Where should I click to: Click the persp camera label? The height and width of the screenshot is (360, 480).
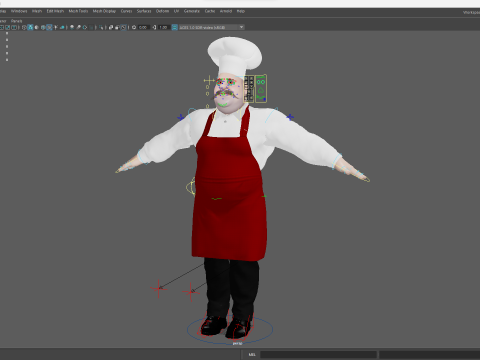coord(237,343)
